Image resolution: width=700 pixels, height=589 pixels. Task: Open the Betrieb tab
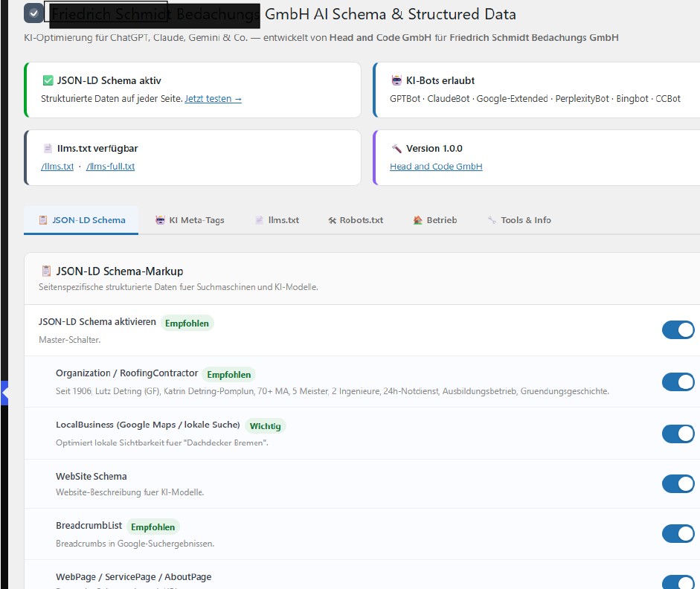(435, 220)
